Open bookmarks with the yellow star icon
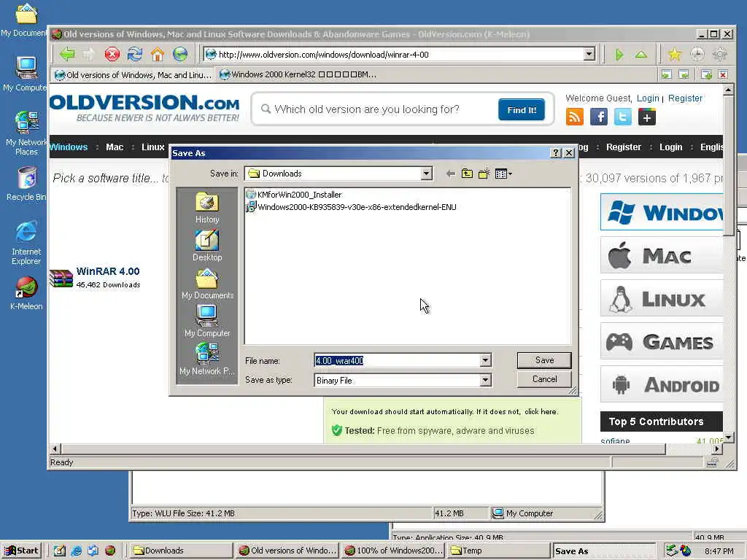 [675, 54]
